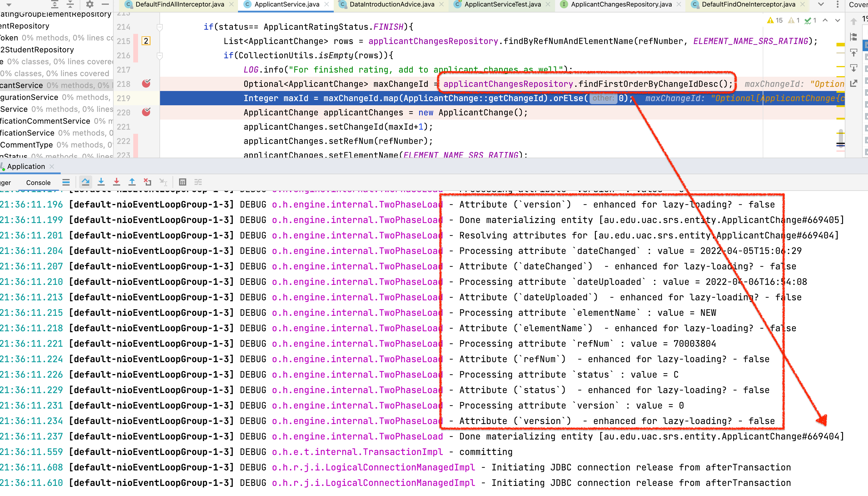Click the red Force Step Into icon
This screenshot has width=868, height=496.
(x=117, y=182)
